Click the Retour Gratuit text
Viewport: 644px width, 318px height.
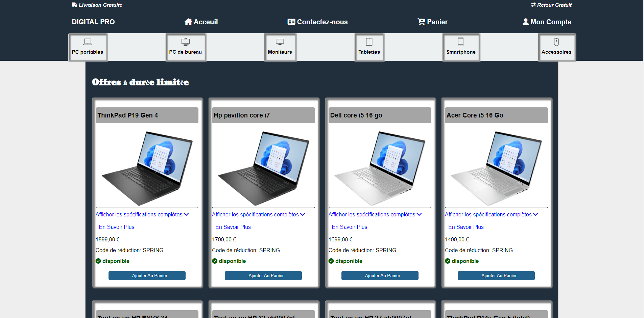(x=554, y=5)
